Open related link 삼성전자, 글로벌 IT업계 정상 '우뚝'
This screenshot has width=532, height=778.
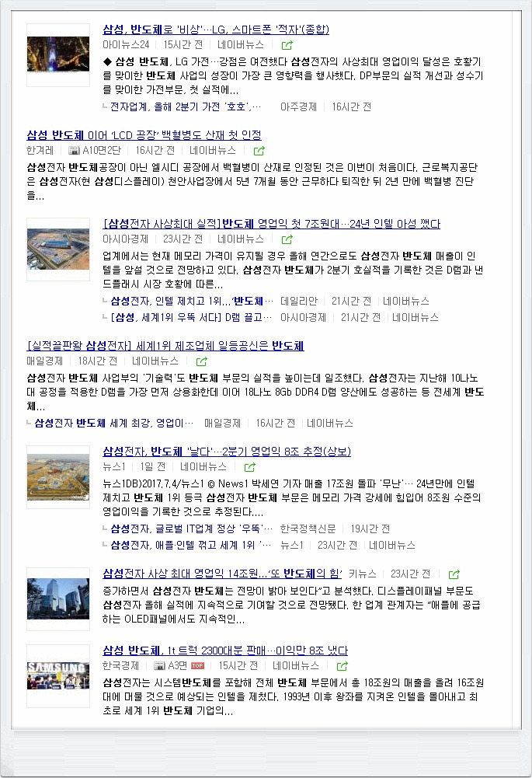(x=191, y=529)
